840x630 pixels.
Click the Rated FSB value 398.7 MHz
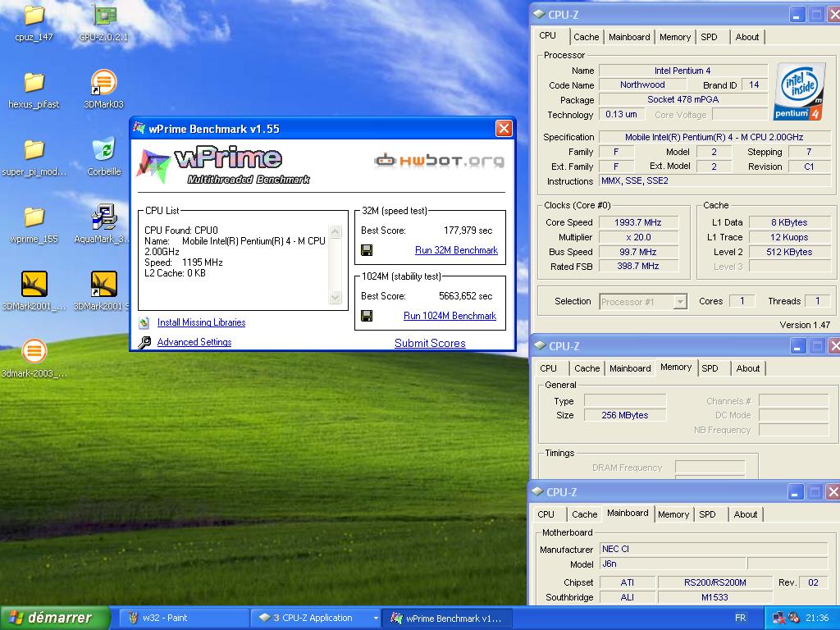(638, 267)
